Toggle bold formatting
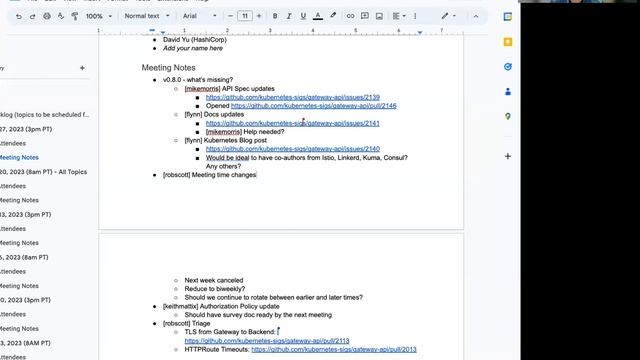The height and width of the screenshot is (360, 640). (x=275, y=16)
